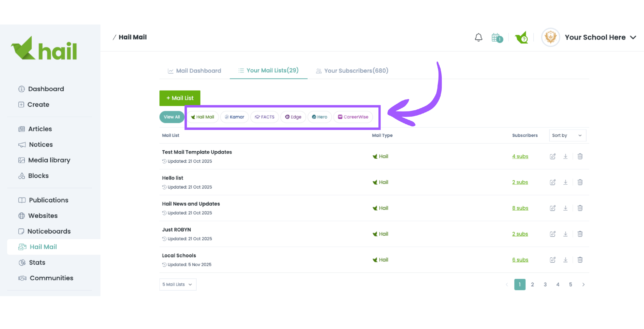Expand the 5 Mail Lists page-size dropdown
This screenshot has height=329, width=644.
pos(178,285)
